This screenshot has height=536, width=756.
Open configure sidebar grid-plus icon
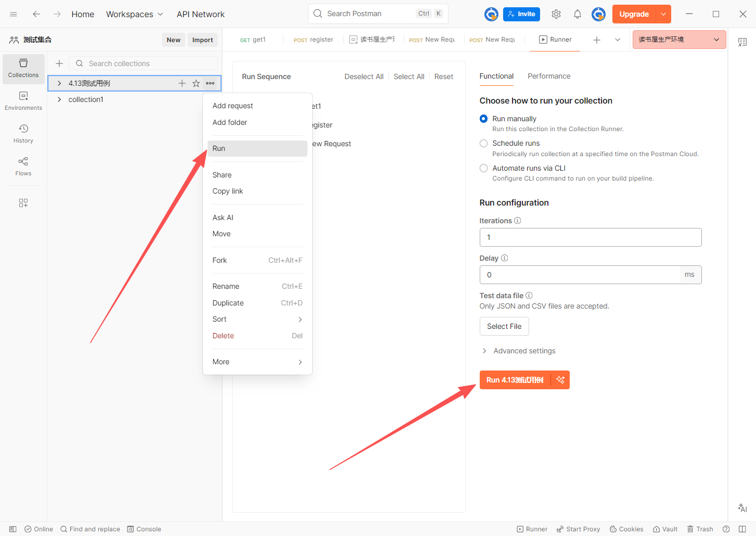click(23, 203)
